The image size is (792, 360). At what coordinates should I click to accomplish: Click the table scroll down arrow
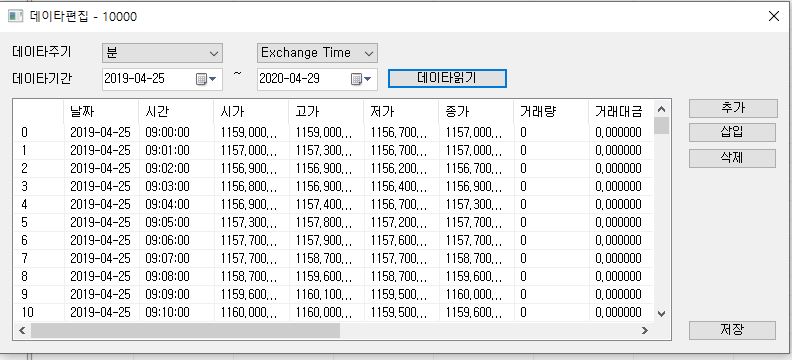pos(661,314)
